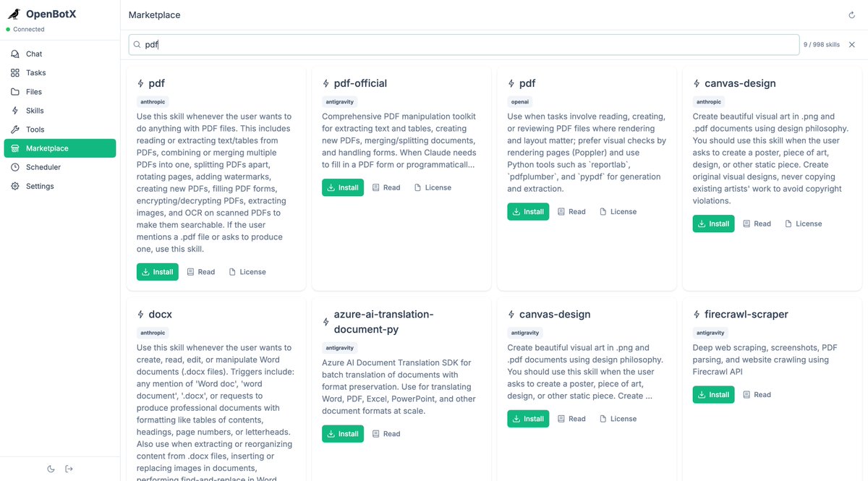
Task: Click the docx skill title
Action: click(x=160, y=315)
